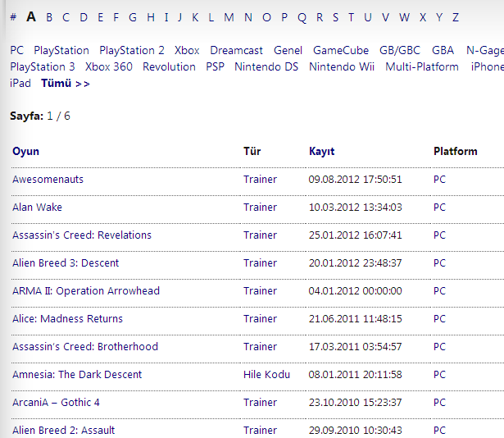Show games starting with C

coord(66,17)
